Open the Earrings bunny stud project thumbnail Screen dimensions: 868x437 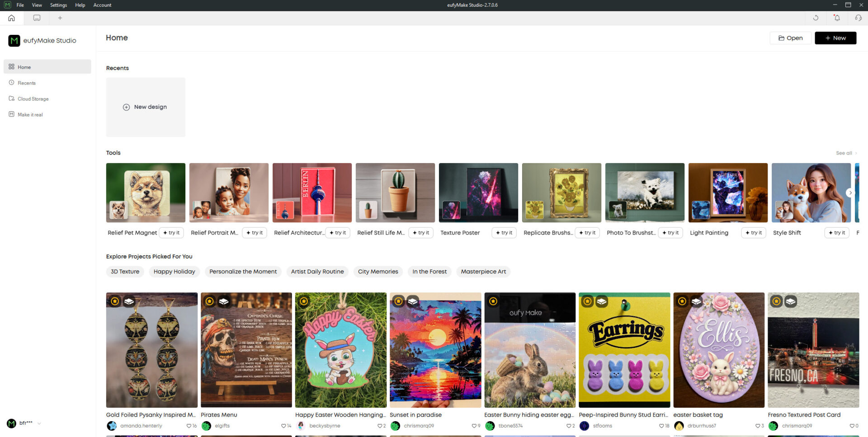pyautogui.click(x=624, y=350)
